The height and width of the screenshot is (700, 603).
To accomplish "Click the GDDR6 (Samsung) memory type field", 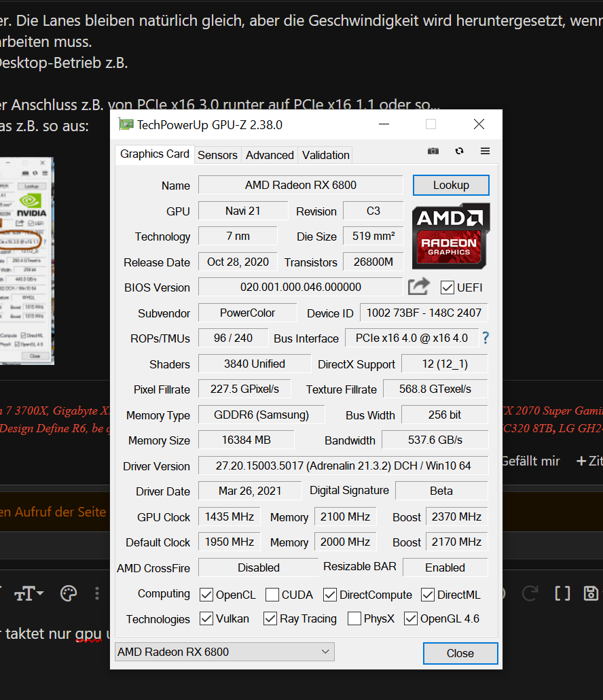I will pyautogui.click(x=261, y=415).
